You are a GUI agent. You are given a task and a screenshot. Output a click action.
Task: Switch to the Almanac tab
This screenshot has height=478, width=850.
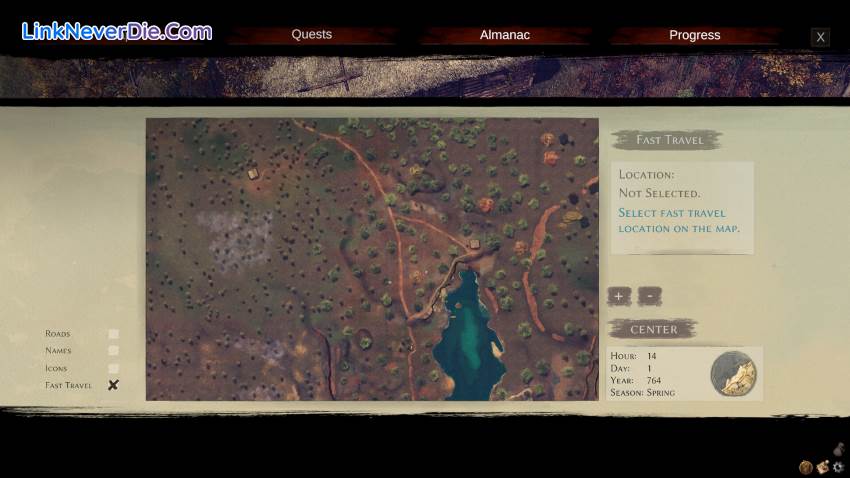coord(504,35)
